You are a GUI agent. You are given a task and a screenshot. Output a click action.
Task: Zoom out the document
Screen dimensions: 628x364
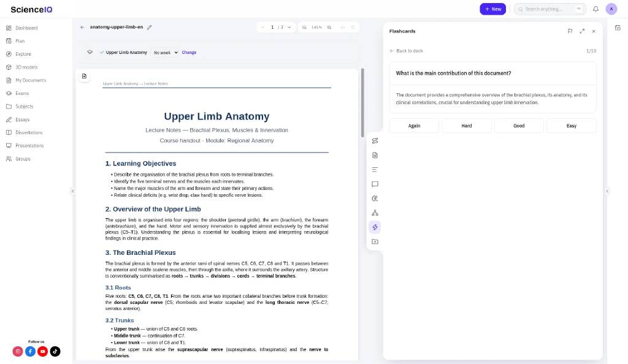304,27
